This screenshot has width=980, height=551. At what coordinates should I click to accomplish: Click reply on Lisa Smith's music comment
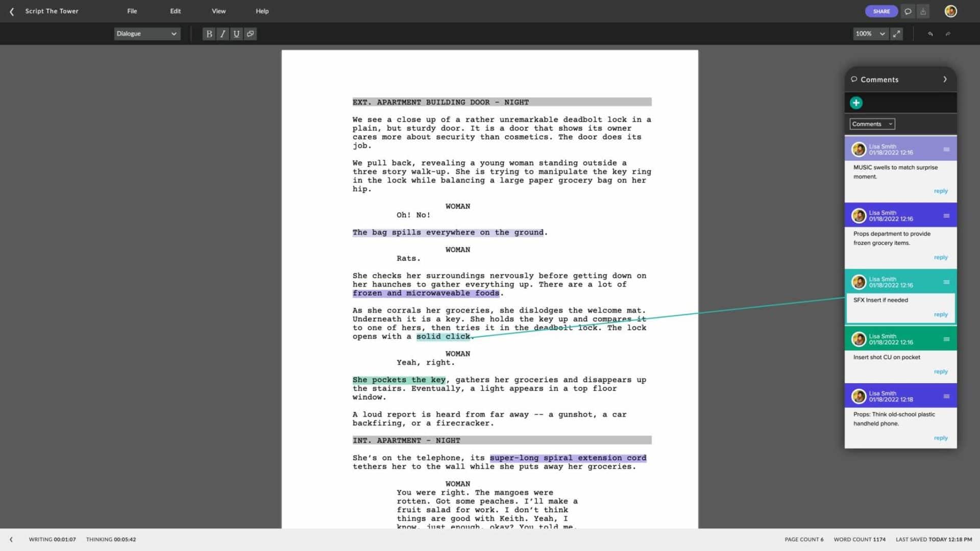click(940, 190)
